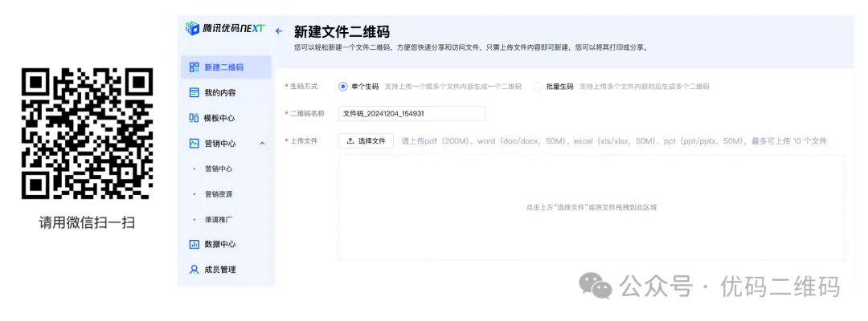Click the 请用微信扫一扫 caption
The height and width of the screenshot is (321, 868).
[x=87, y=222]
